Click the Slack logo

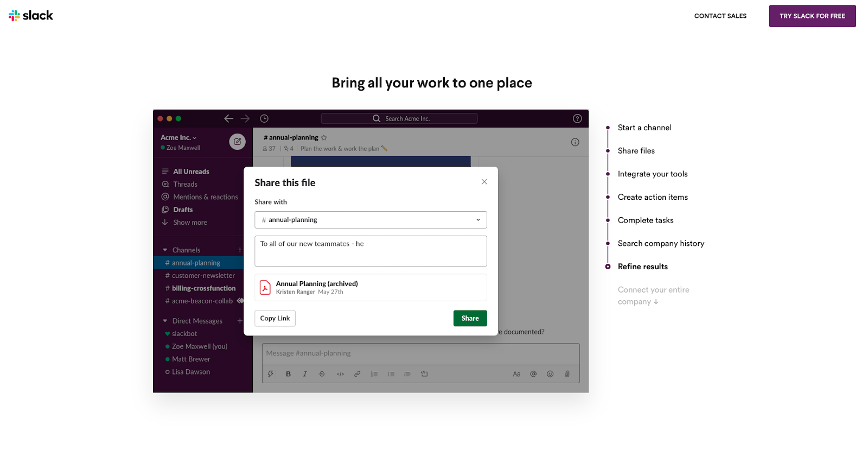(31, 16)
